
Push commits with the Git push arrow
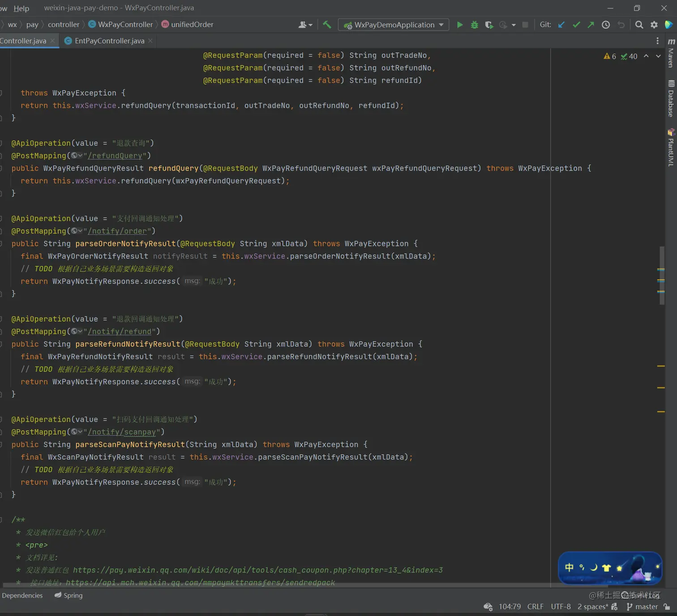(x=591, y=25)
